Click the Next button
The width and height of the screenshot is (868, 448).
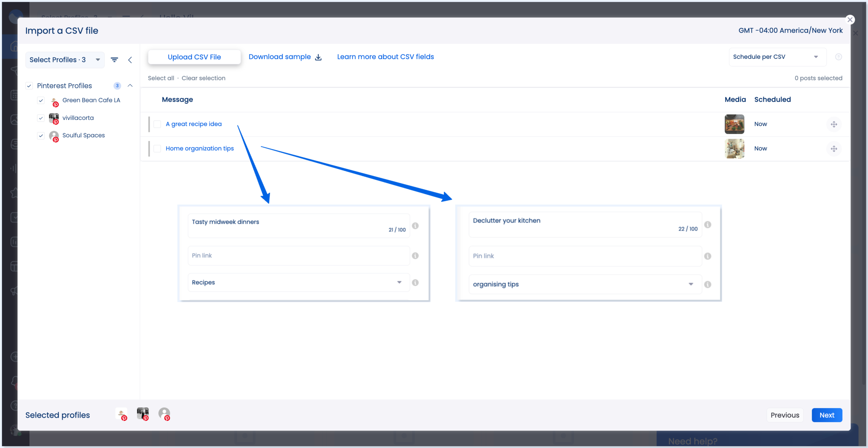pyautogui.click(x=827, y=415)
